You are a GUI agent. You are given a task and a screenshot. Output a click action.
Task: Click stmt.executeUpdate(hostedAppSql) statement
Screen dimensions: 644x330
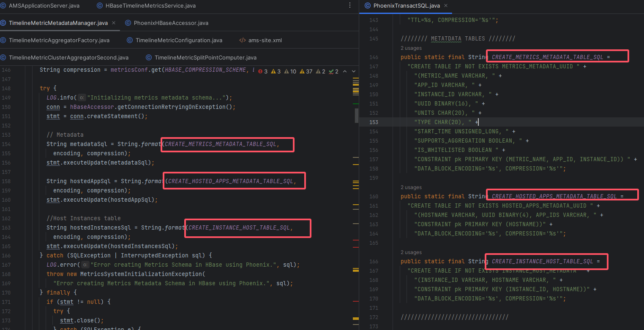click(x=102, y=200)
